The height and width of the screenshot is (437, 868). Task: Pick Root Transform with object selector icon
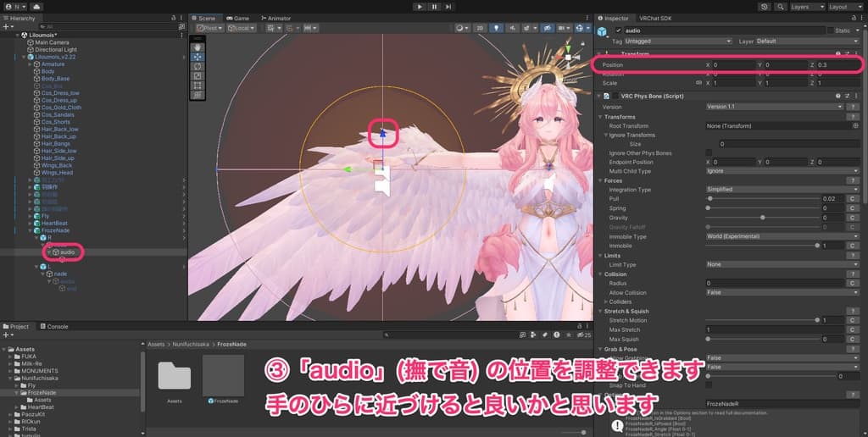(855, 125)
